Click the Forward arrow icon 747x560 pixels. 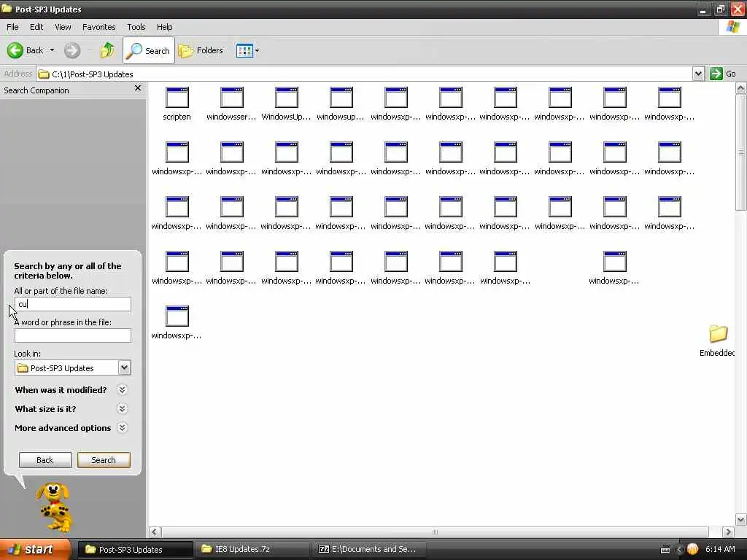click(x=72, y=50)
